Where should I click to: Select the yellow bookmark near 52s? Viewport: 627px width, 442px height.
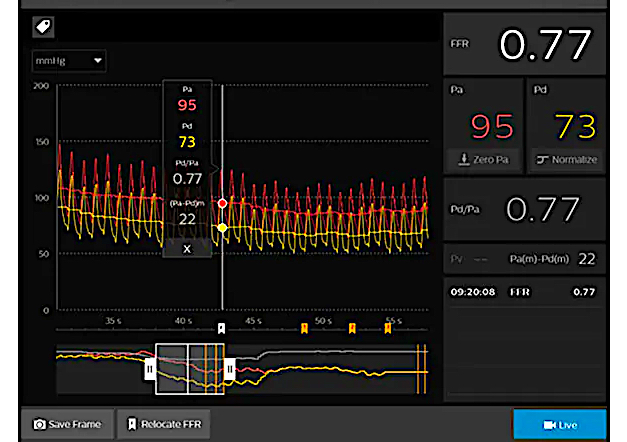click(x=351, y=328)
